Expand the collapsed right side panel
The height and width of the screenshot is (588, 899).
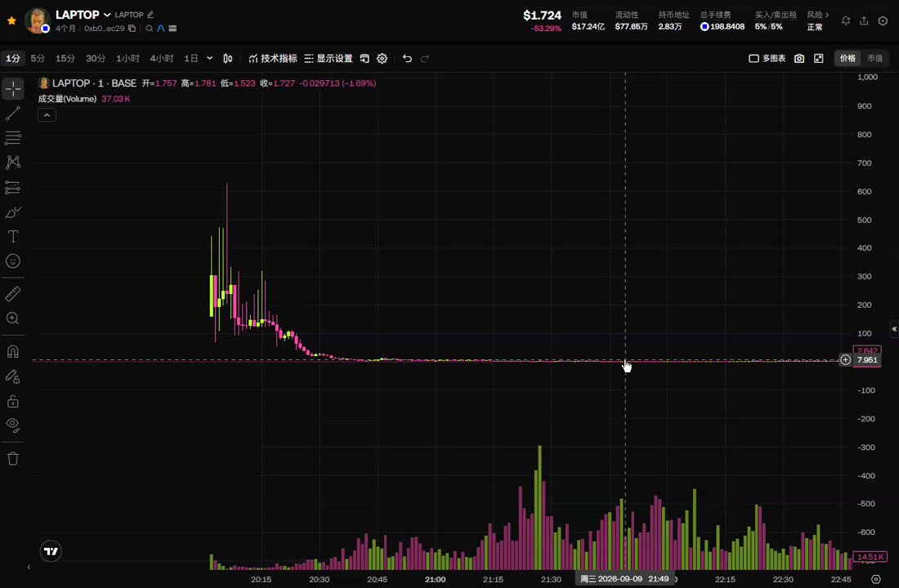[894, 329]
